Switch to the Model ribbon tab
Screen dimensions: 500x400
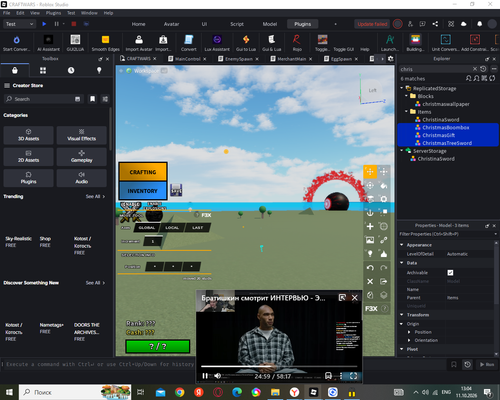click(x=270, y=24)
